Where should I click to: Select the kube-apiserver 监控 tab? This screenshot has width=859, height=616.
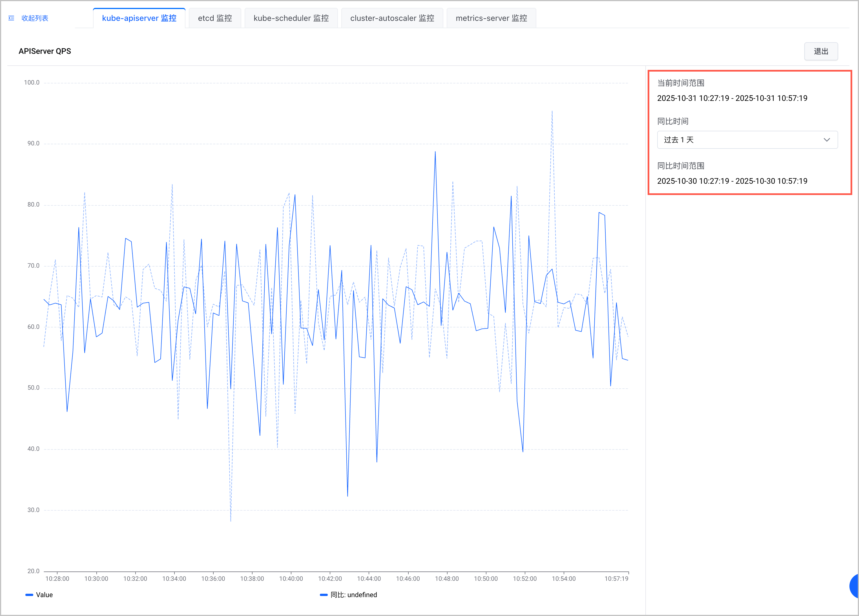click(x=139, y=18)
